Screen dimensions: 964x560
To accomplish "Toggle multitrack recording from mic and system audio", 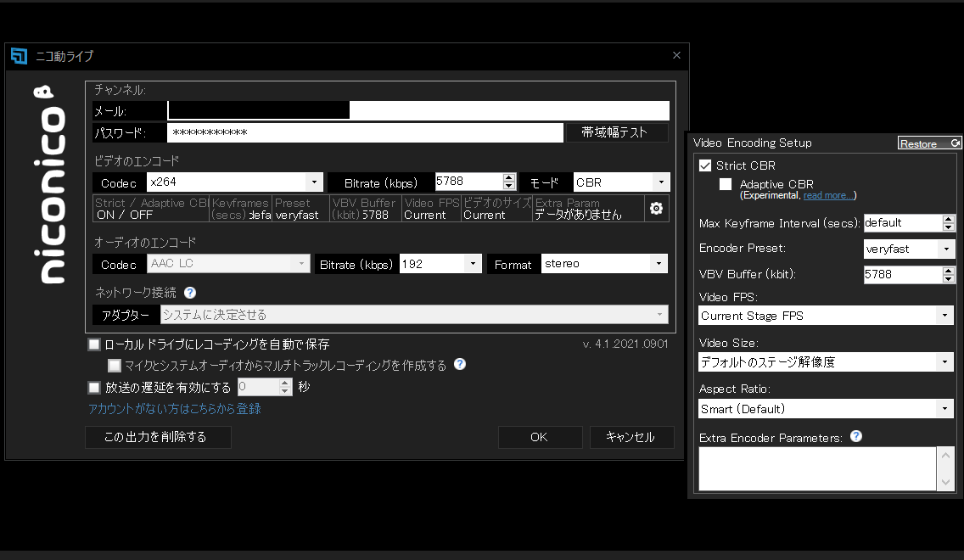I will tap(115, 366).
